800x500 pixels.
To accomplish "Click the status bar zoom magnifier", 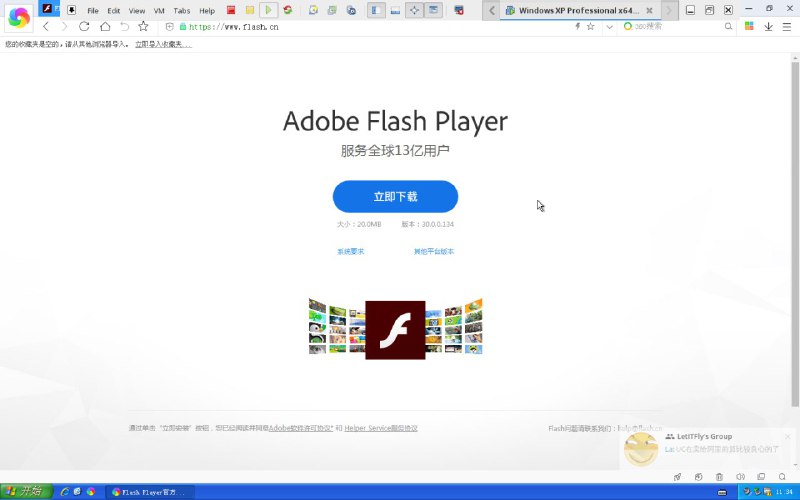I will click(x=782, y=477).
